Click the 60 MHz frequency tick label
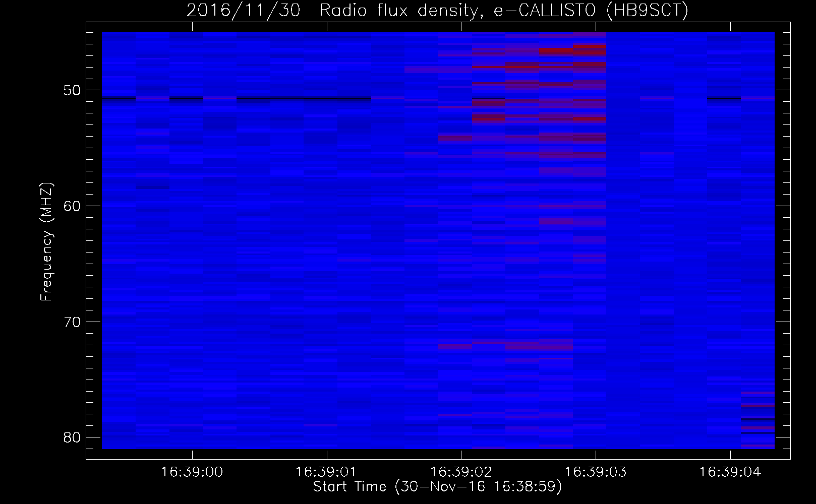 73,206
